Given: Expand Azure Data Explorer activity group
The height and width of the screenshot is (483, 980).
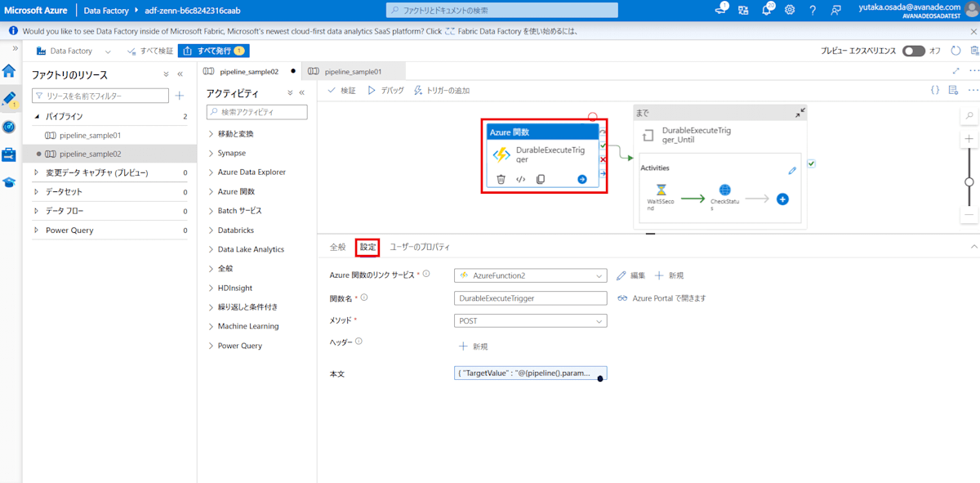Looking at the screenshot, I should tap(211, 172).
